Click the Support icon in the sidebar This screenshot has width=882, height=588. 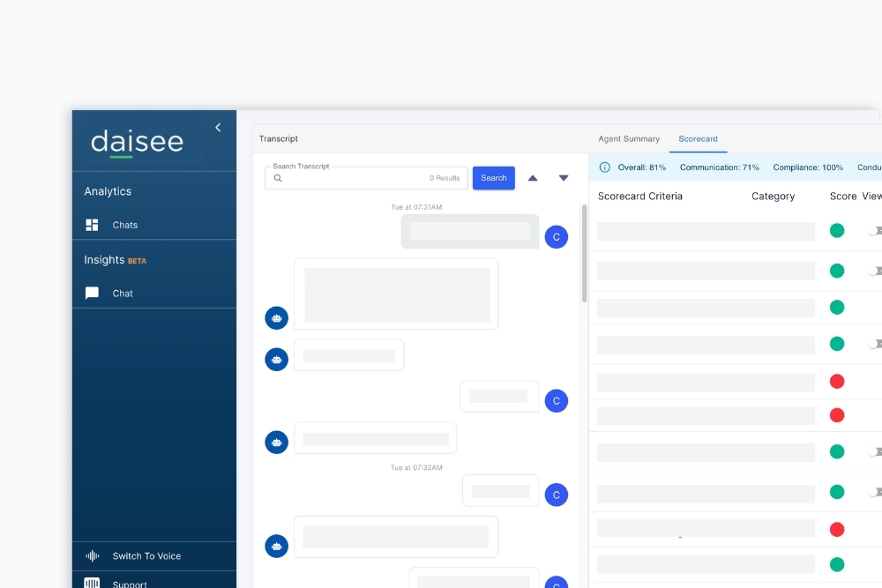(x=92, y=583)
